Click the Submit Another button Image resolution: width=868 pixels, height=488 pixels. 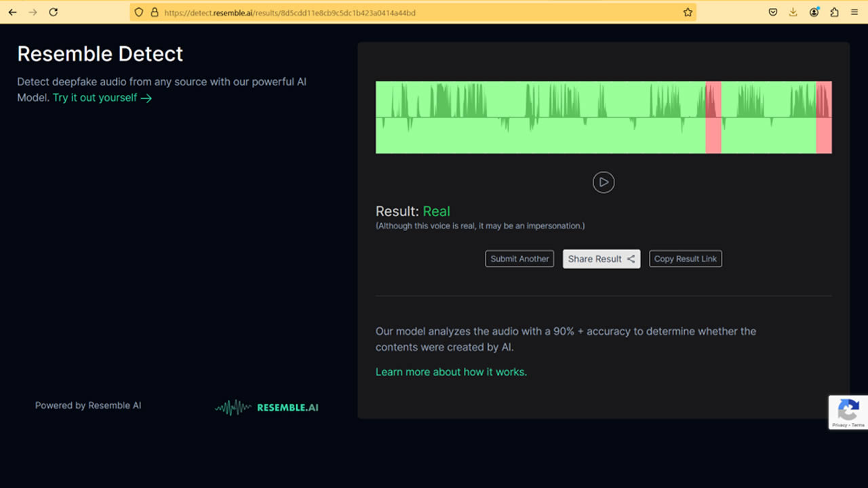pyautogui.click(x=519, y=259)
